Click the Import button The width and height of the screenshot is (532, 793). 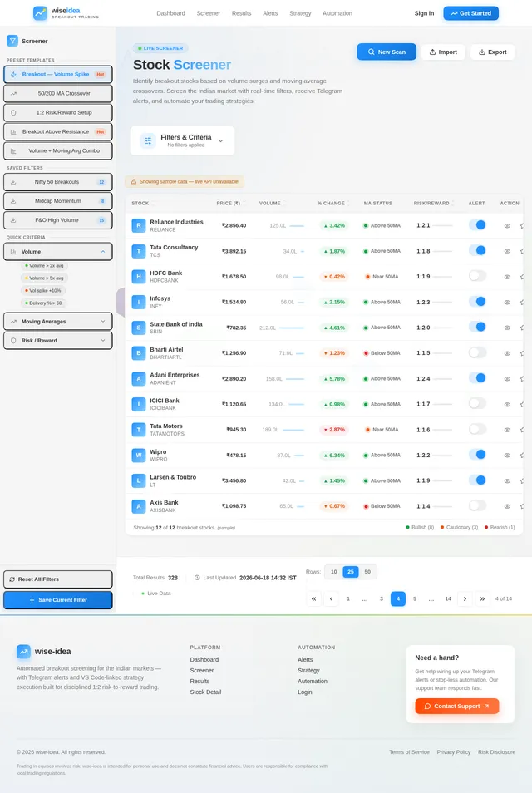coord(443,52)
